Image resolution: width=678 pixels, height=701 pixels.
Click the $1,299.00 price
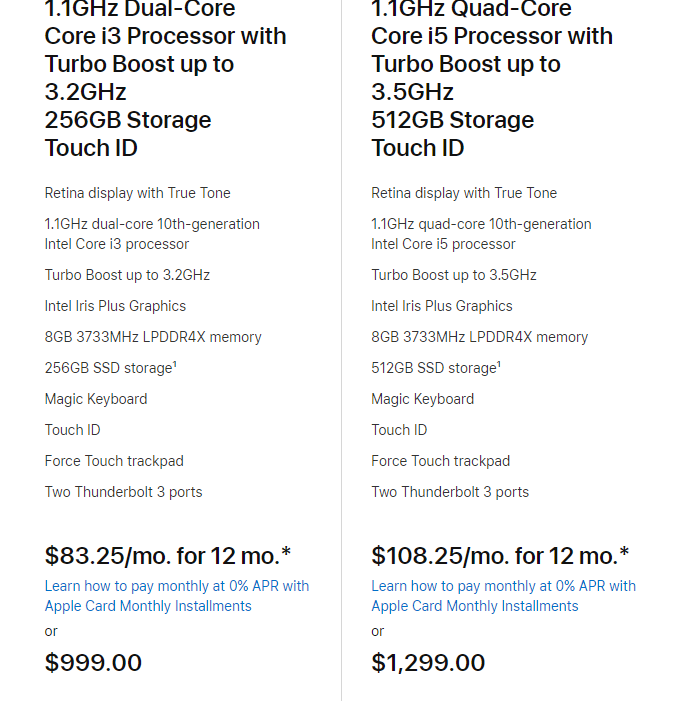[x=428, y=663]
